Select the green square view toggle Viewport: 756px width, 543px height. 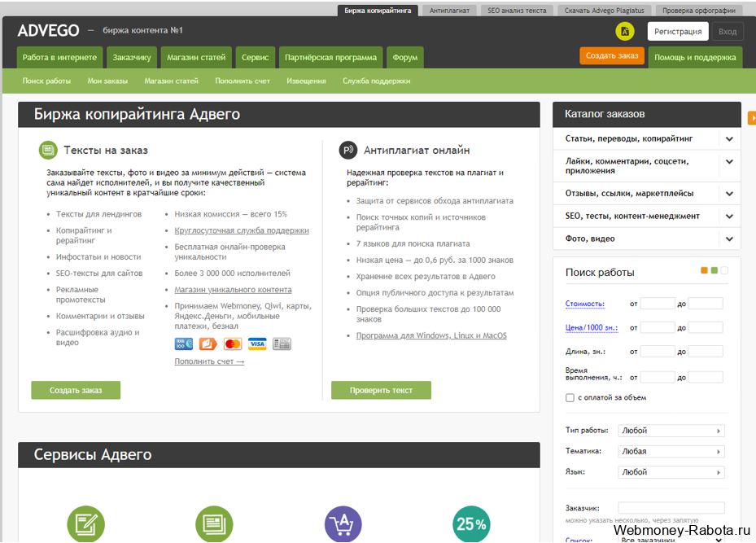tap(714, 270)
